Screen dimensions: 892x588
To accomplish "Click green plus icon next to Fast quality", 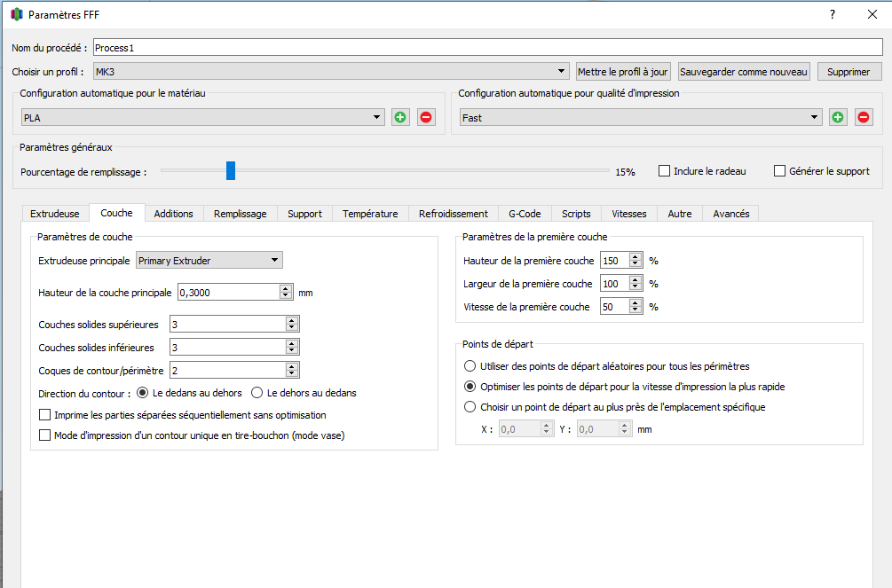I will [x=838, y=117].
